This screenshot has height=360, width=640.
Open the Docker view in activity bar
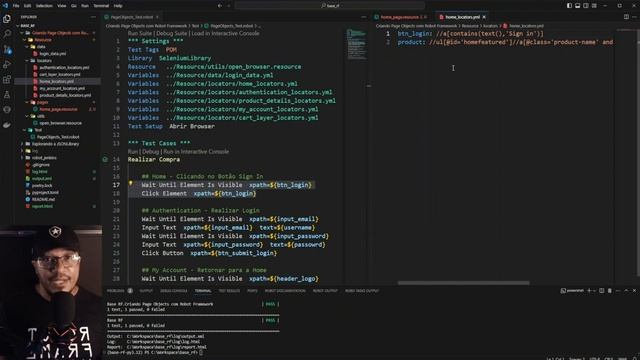pos(7,125)
